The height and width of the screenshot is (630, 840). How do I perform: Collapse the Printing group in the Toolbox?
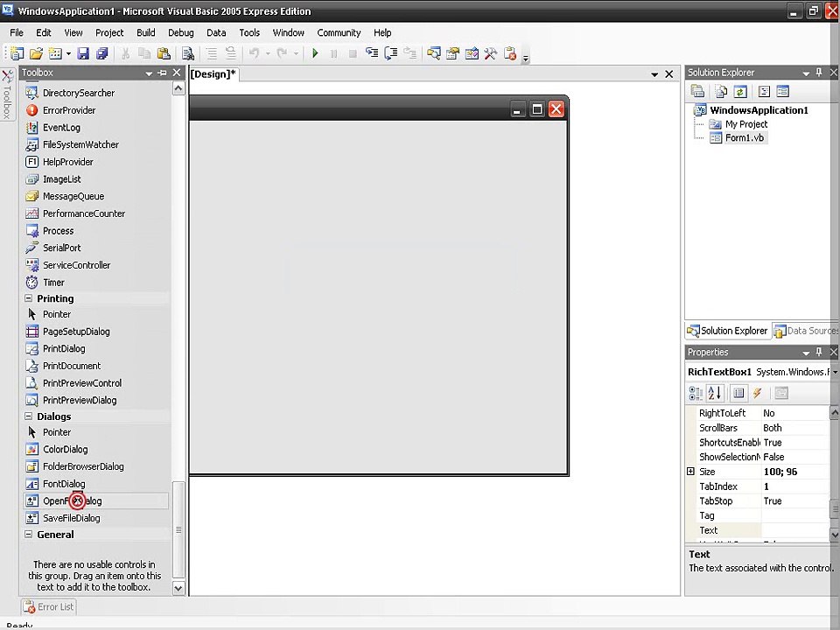point(28,298)
